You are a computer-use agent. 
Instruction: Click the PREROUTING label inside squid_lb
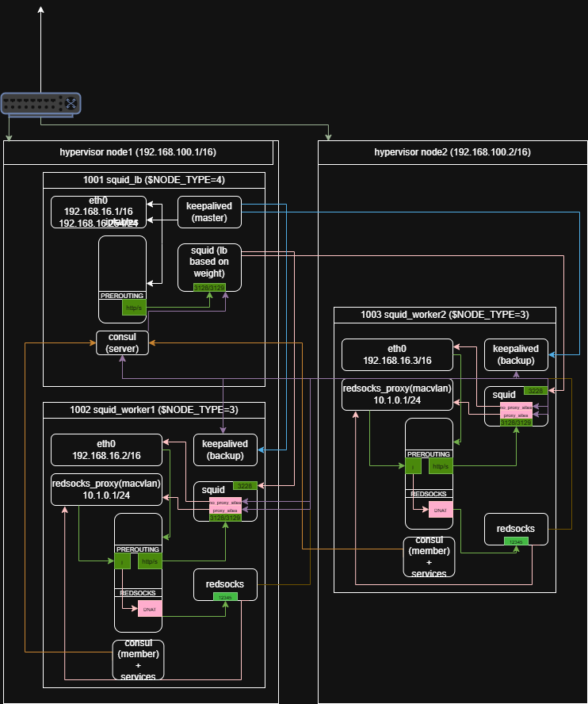point(122,296)
